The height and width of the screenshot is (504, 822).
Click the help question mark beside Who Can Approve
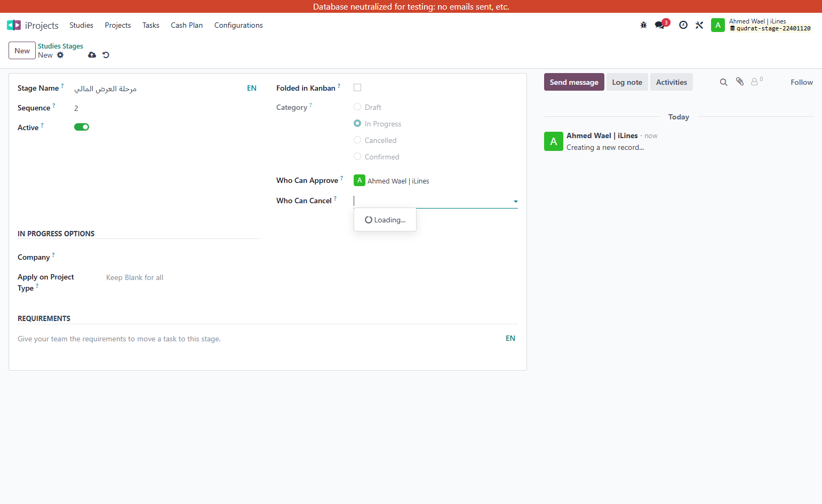(x=342, y=178)
